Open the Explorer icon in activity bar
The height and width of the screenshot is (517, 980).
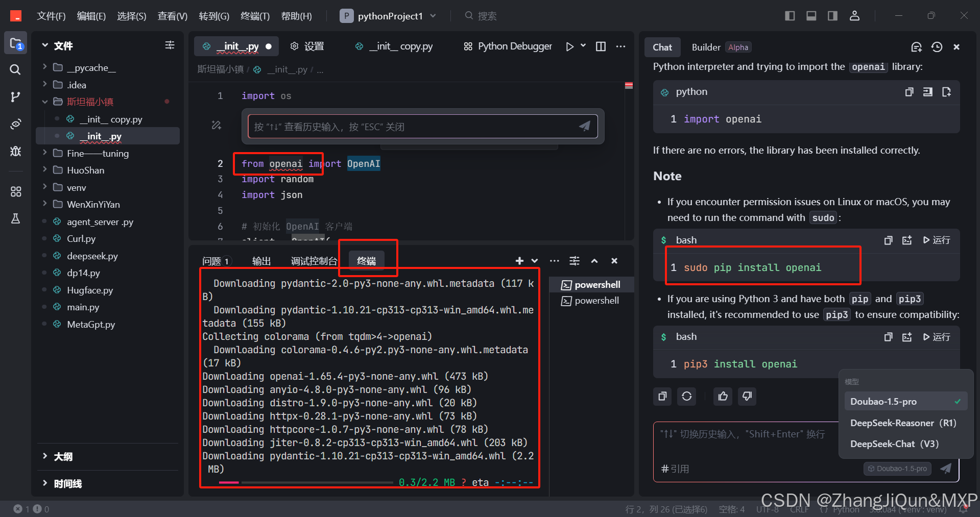16,43
